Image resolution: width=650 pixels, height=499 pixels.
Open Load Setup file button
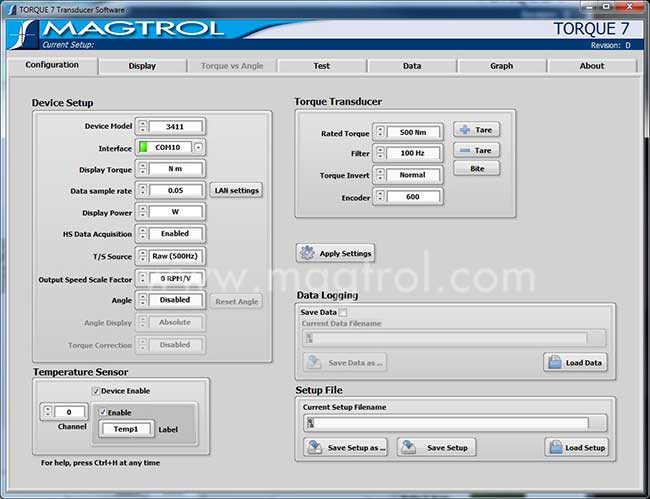coord(576,447)
